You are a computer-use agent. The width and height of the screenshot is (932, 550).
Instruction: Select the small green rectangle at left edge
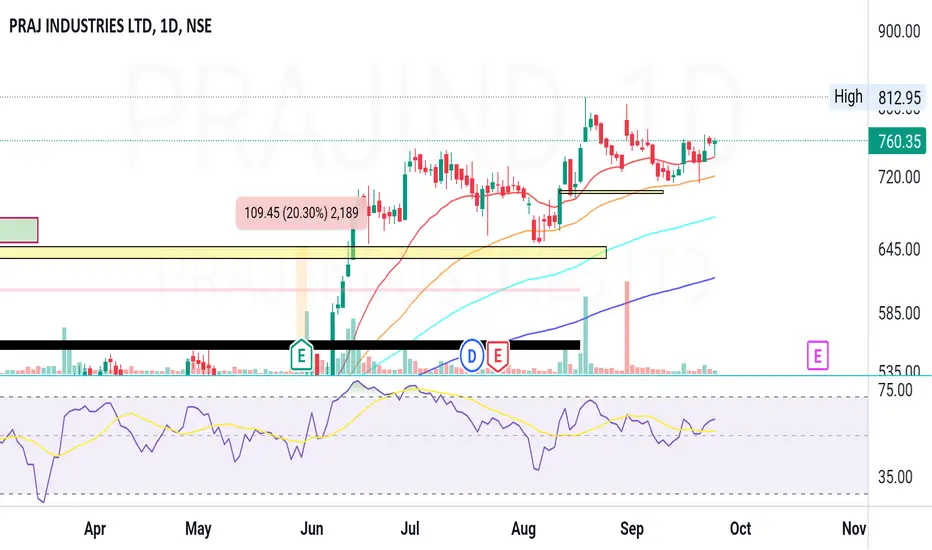(18, 230)
